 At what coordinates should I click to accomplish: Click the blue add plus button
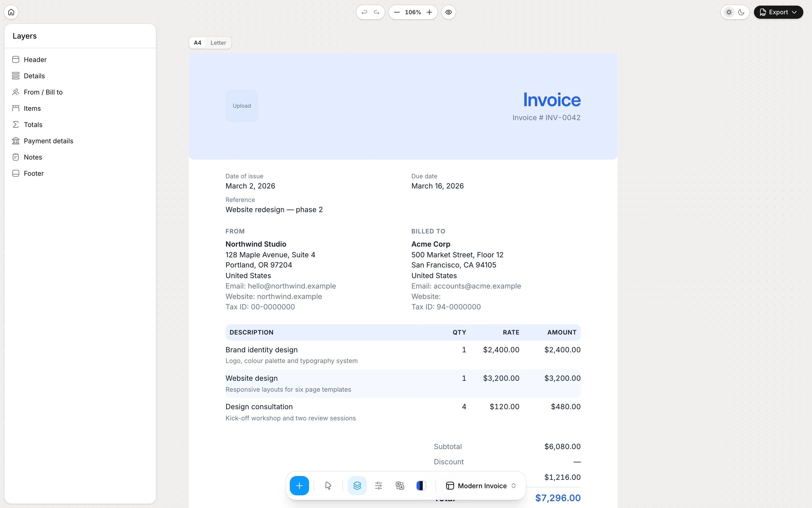299,485
